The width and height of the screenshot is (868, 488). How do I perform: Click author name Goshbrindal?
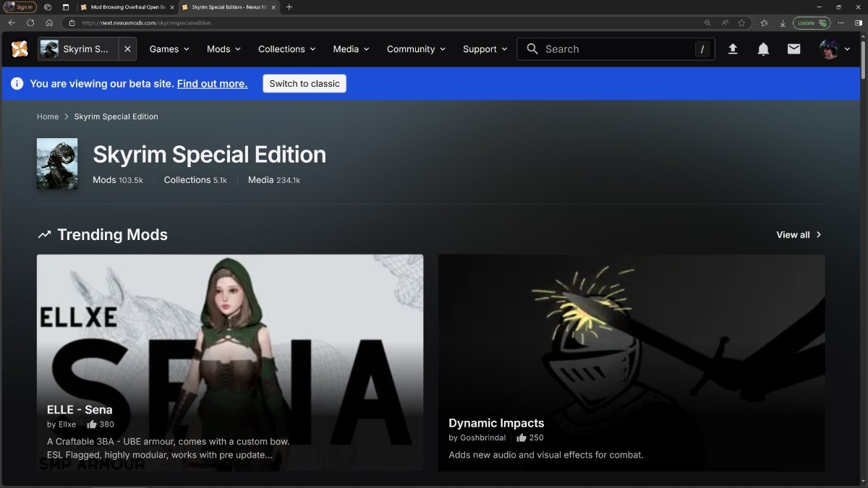[483, 437]
